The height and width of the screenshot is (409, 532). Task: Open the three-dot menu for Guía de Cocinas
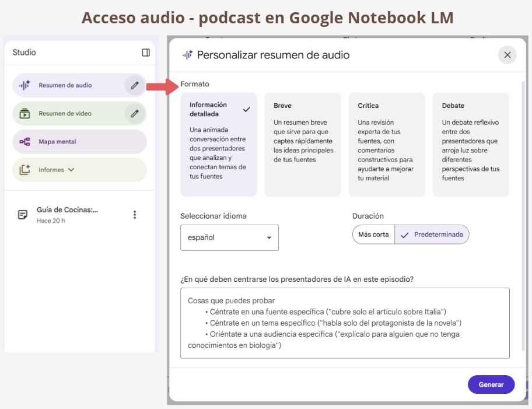tap(135, 215)
